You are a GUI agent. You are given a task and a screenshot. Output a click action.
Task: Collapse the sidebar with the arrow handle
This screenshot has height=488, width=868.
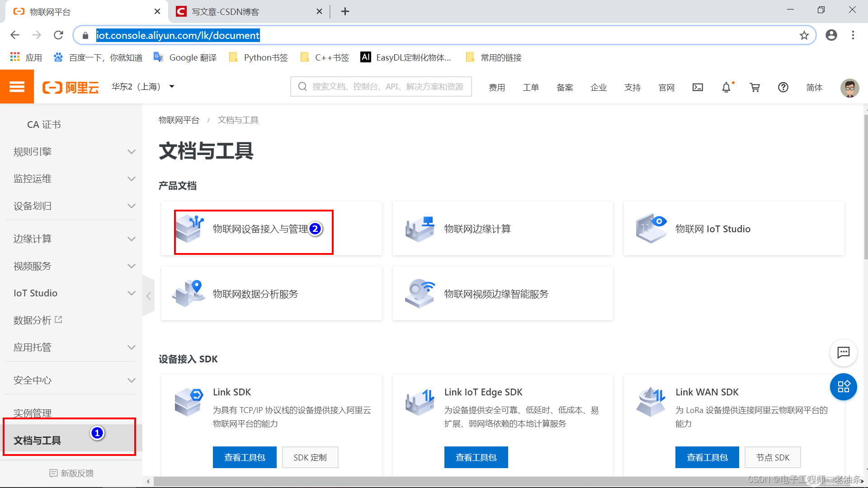[x=148, y=296]
